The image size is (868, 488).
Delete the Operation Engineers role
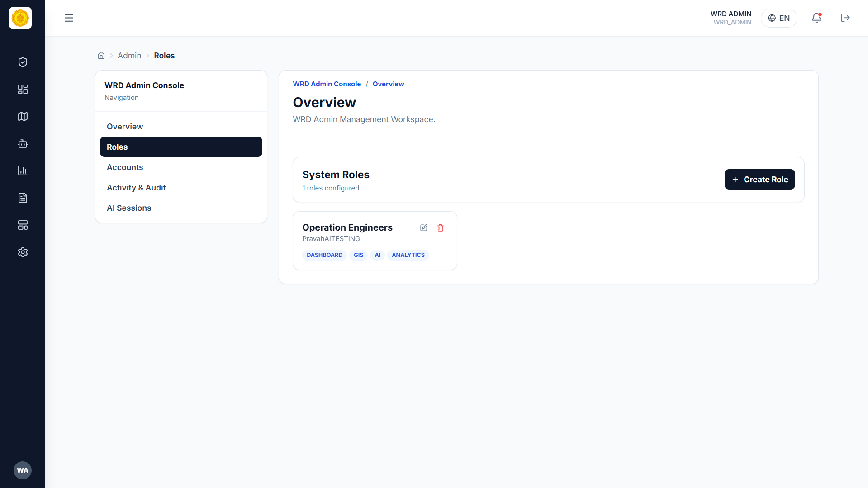(441, 228)
